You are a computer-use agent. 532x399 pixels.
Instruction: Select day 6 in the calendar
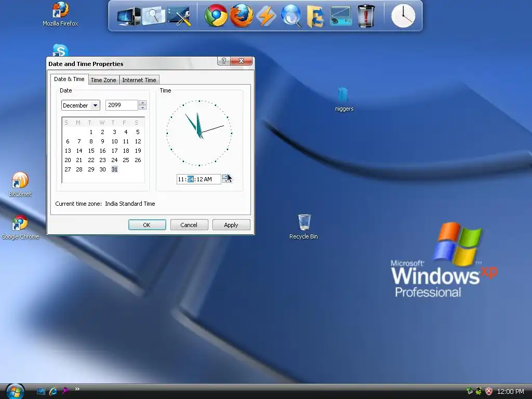[x=68, y=141]
